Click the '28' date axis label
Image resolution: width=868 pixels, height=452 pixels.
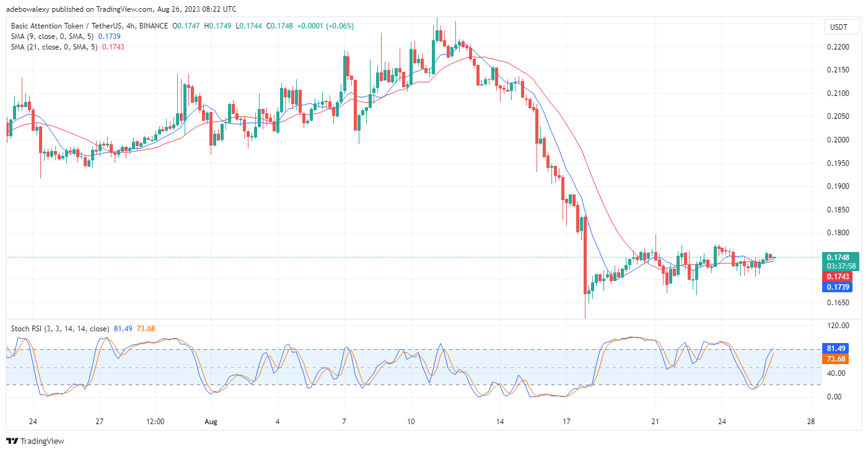coord(812,422)
